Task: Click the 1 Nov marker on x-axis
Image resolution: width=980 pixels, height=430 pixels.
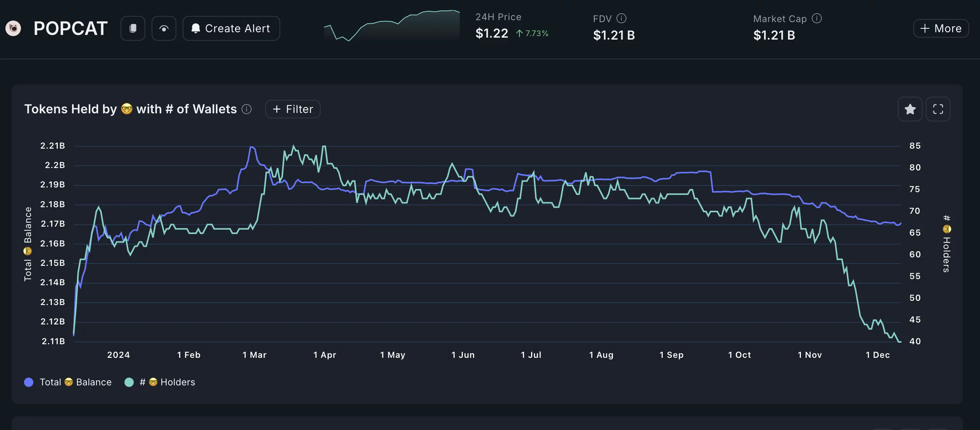Action: tap(809, 355)
